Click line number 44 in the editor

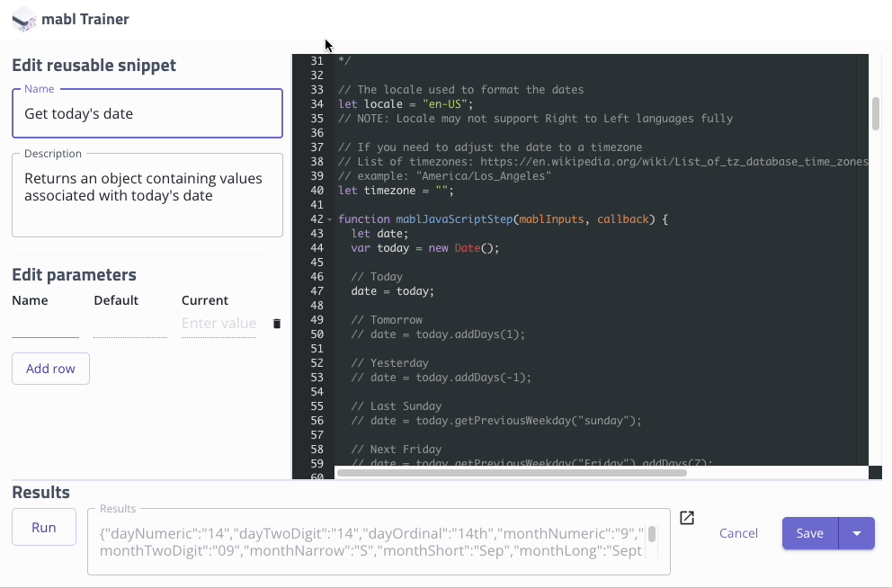coord(317,247)
